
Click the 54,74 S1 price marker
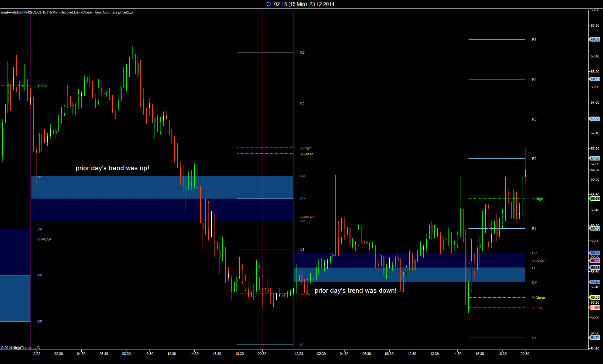(595, 338)
